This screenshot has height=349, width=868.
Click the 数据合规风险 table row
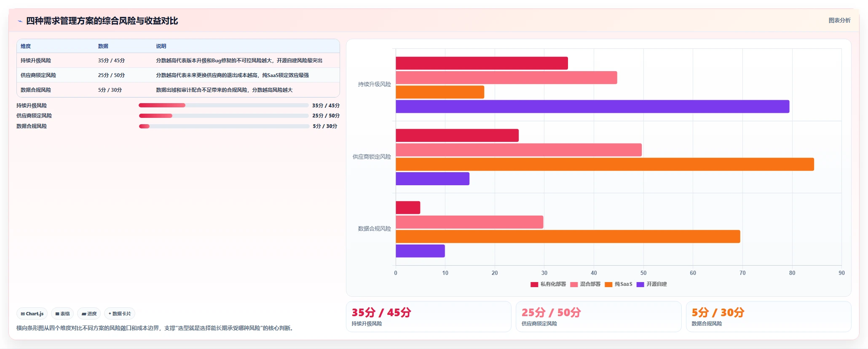point(178,90)
